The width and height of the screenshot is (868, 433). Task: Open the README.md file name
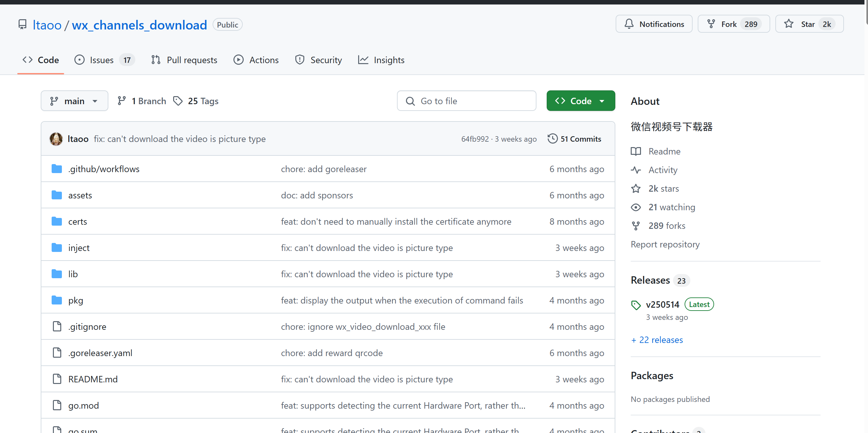pyautogui.click(x=93, y=379)
